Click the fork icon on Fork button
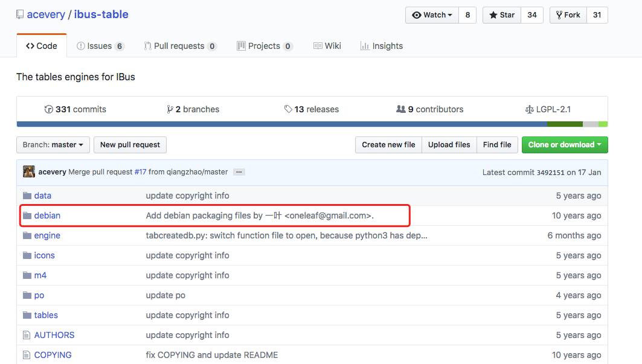Image resolution: width=642 pixels, height=364 pixels. coord(559,15)
